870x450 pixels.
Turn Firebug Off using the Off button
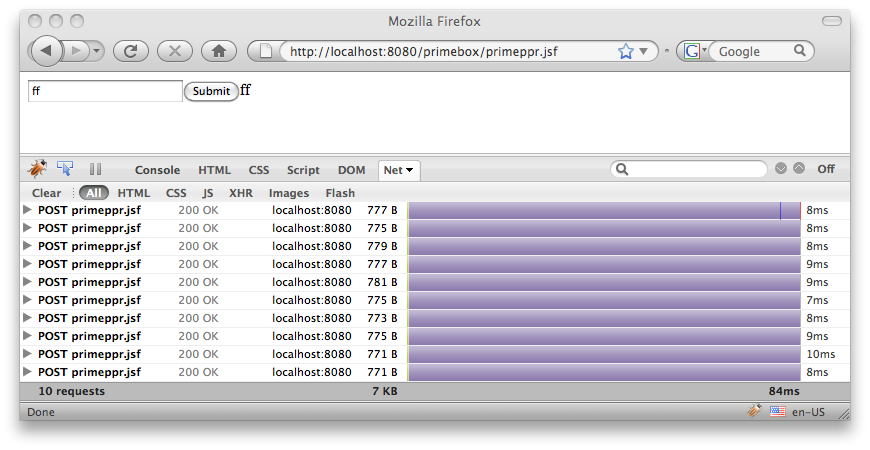click(825, 169)
